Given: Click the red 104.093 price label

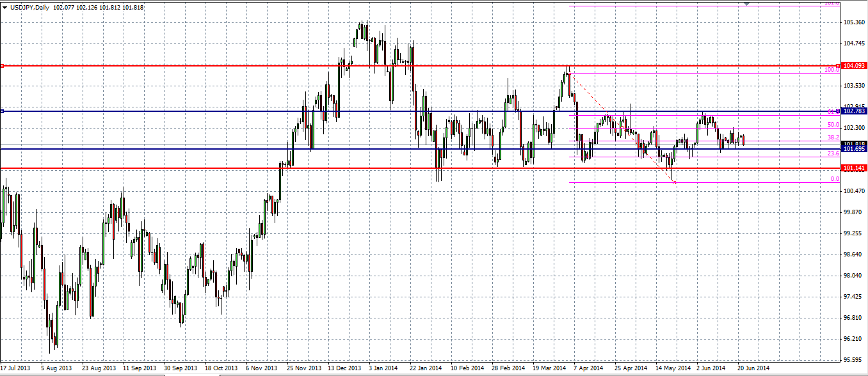Looking at the screenshot, I should (855, 66).
